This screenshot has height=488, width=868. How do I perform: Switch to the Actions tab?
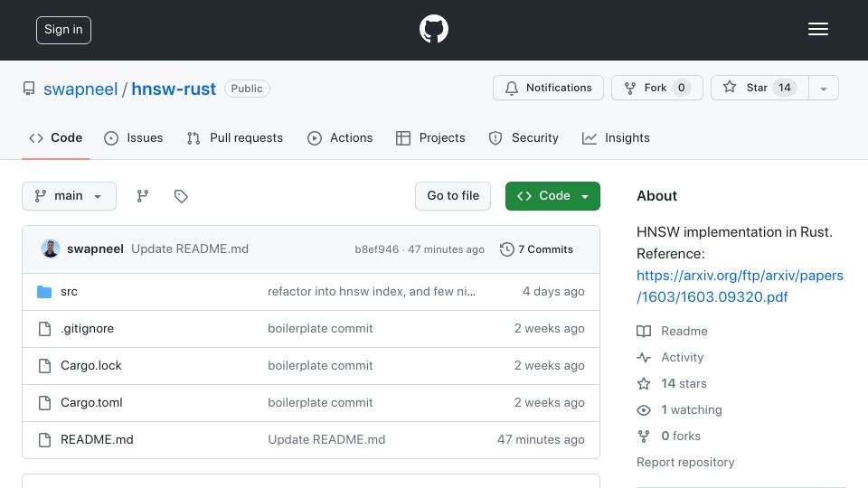tap(340, 137)
